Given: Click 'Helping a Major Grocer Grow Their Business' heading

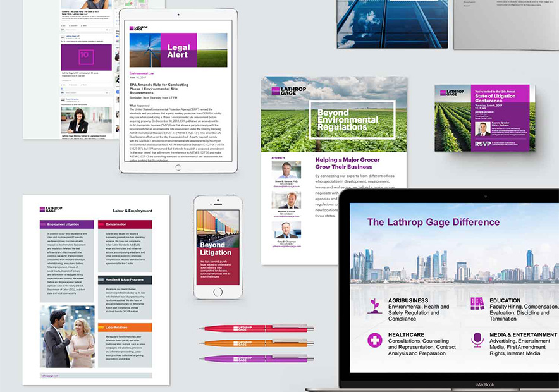Looking at the screenshot, I should (347, 163).
